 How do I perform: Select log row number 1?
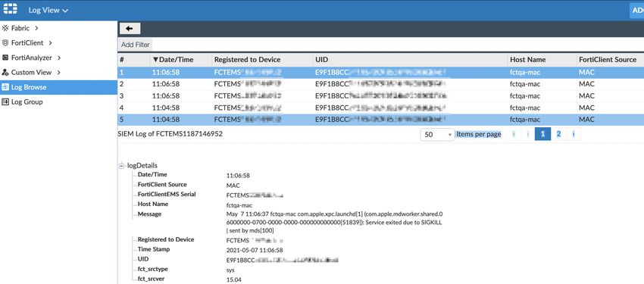pyautogui.click(x=381, y=72)
